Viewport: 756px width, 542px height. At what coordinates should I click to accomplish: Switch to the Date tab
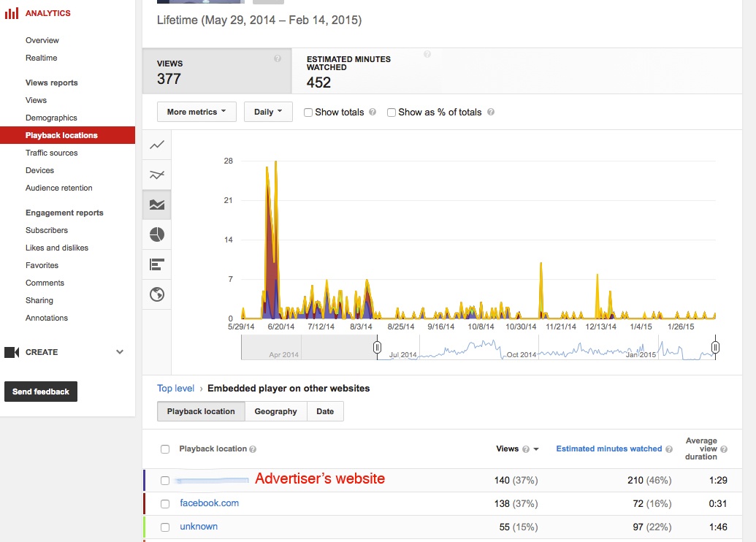325,411
